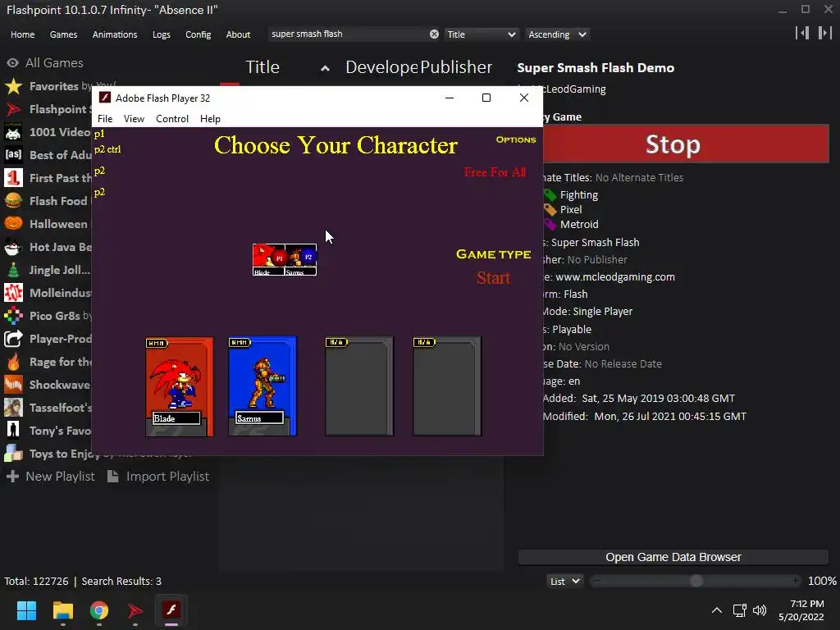Clear the search field with the X icon

(x=434, y=34)
